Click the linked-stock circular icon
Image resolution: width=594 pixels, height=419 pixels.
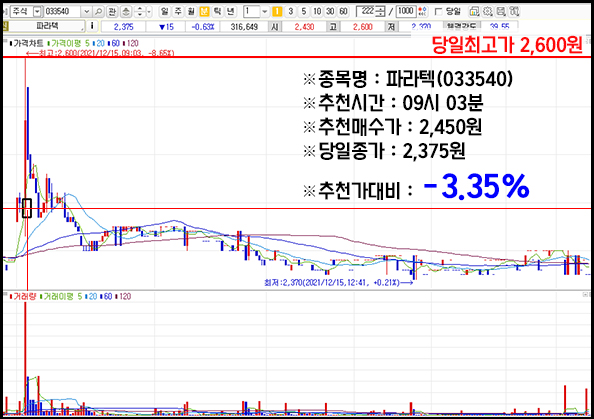point(126,11)
